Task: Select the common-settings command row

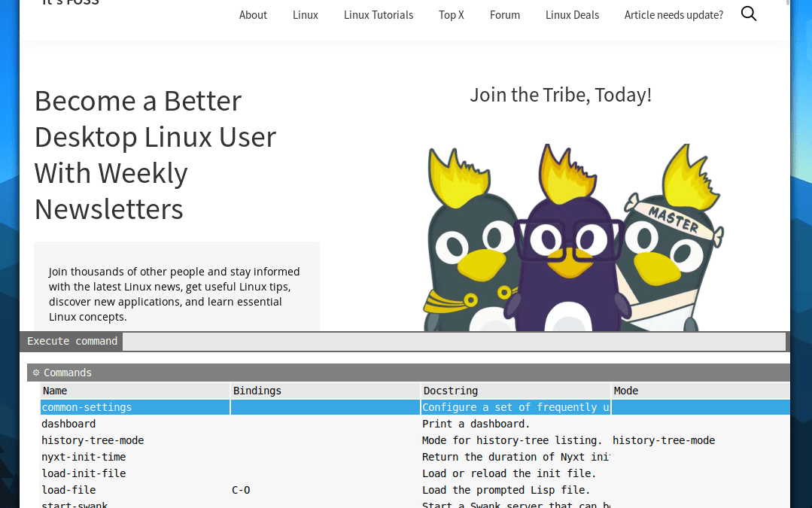Action: point(415,407)
